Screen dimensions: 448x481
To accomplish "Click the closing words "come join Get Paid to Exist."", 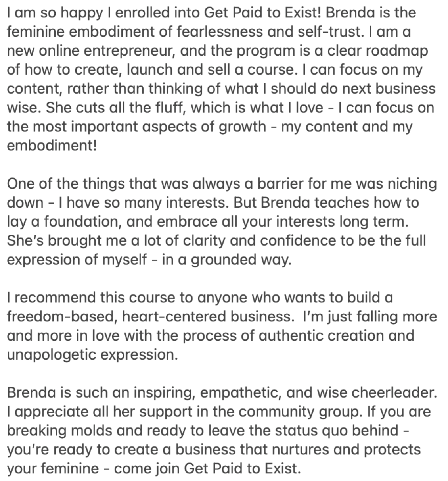I will click(x=208, y=469).
